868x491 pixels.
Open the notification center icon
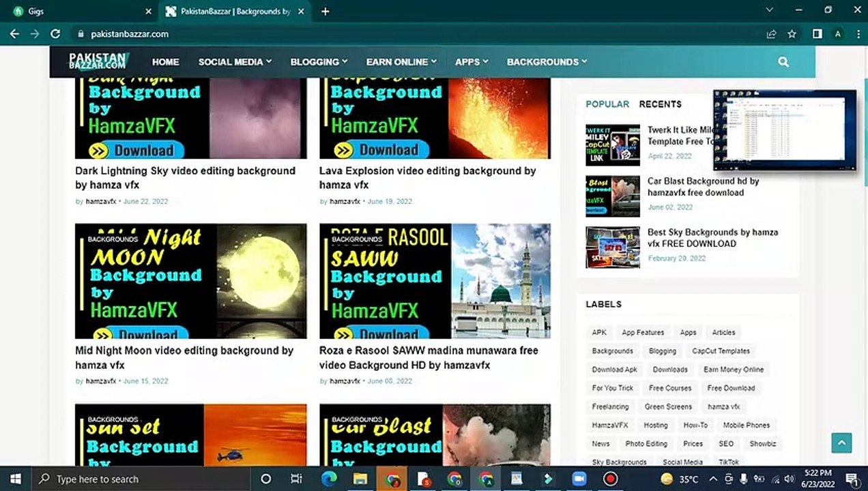(x=851, y=479)
